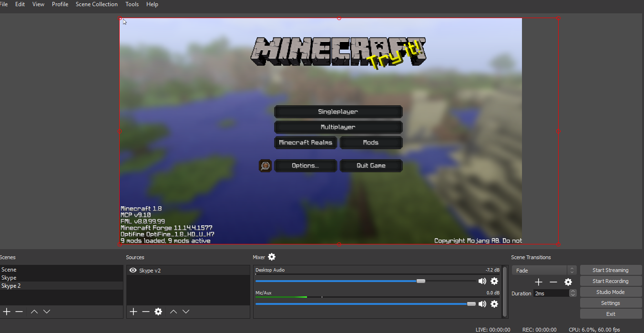
Task: Select the 'Skype 2' scene item
Action: [x=61, y=286]
